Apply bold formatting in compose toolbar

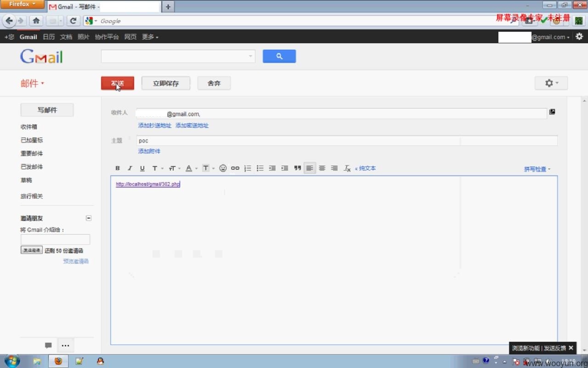pyautogui.click(x=118, y=168)
